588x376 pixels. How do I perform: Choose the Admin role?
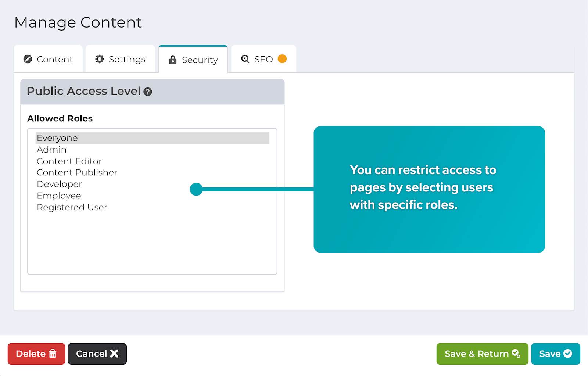(153, 150)
